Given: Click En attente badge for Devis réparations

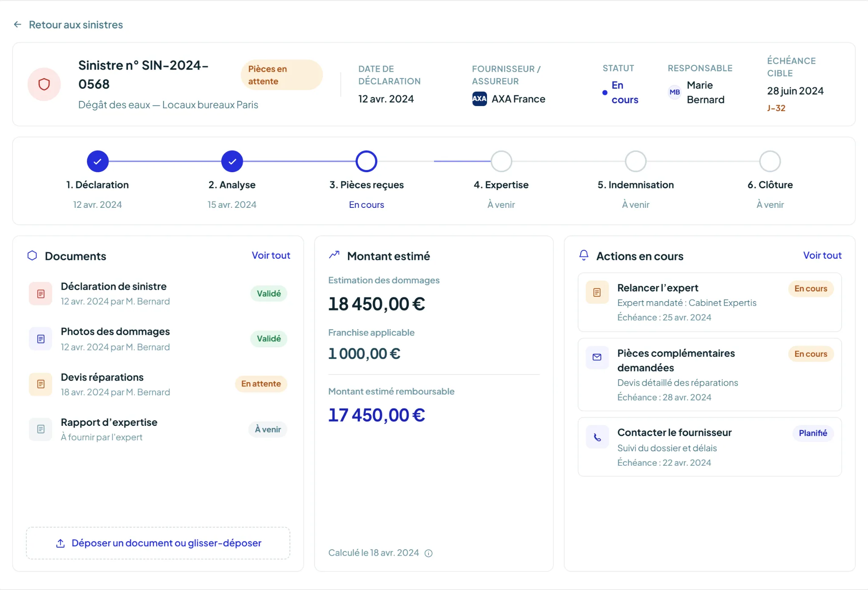Looking at the screenshot, I should coord(261,384).
